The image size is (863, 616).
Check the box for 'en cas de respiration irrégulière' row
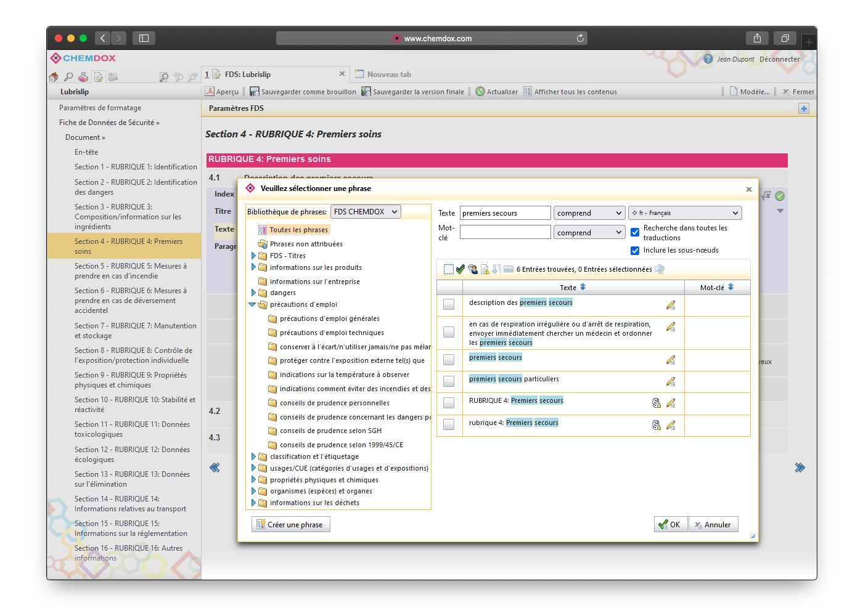point(449,332)
